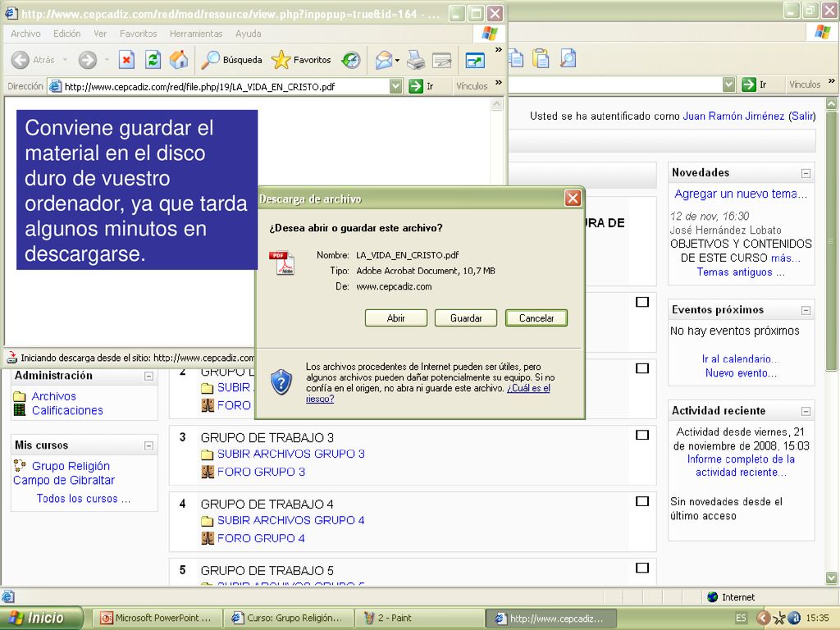The width and height of the screenshot is (840, 630).
Task: Open the Edición menu
Action: (67, 34)
